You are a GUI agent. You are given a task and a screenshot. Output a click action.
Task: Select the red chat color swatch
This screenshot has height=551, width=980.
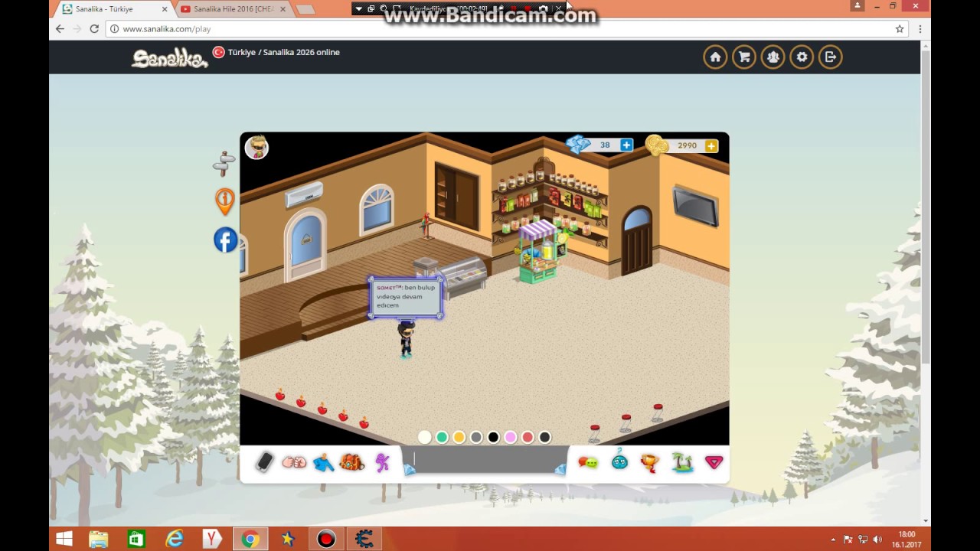528,437
